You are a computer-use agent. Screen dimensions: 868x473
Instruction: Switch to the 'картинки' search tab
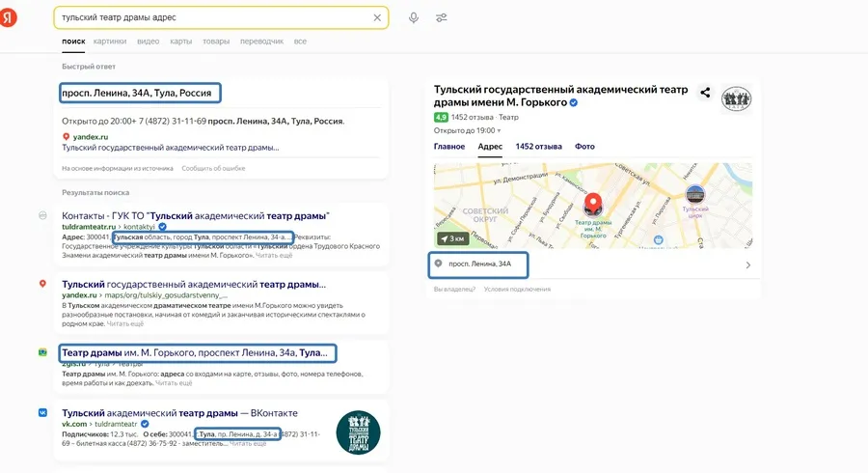pos(110,41)
